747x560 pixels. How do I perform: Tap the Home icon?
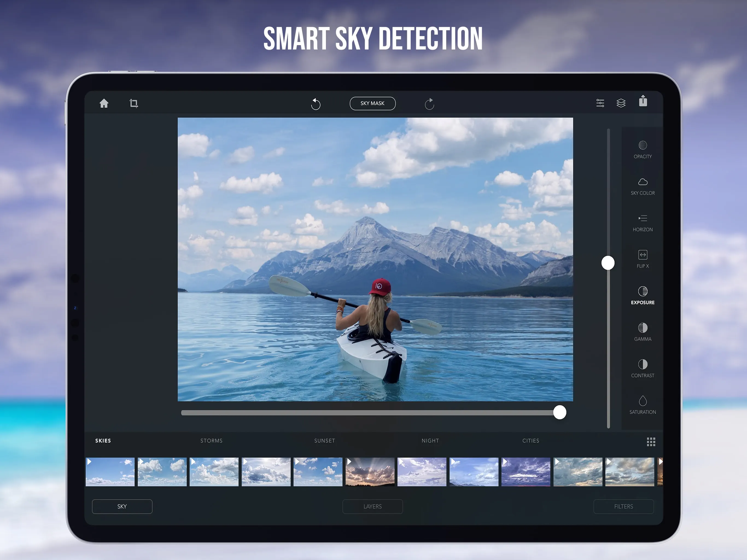pyautogui.click(x=104, y=103)
